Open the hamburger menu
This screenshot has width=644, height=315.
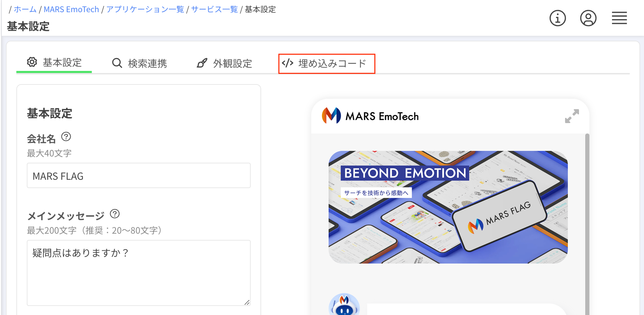[x=619, y=18]
